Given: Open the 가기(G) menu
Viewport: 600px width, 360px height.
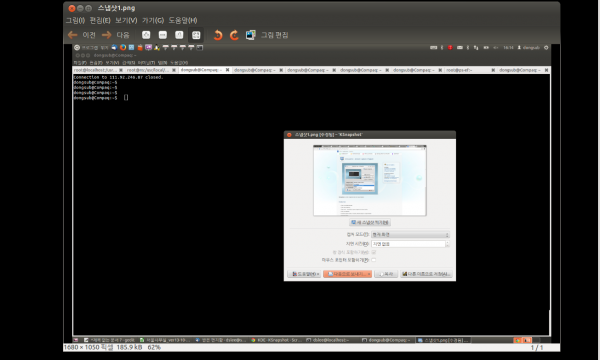Looking at the screenshot, I should (x=153, y=20).
